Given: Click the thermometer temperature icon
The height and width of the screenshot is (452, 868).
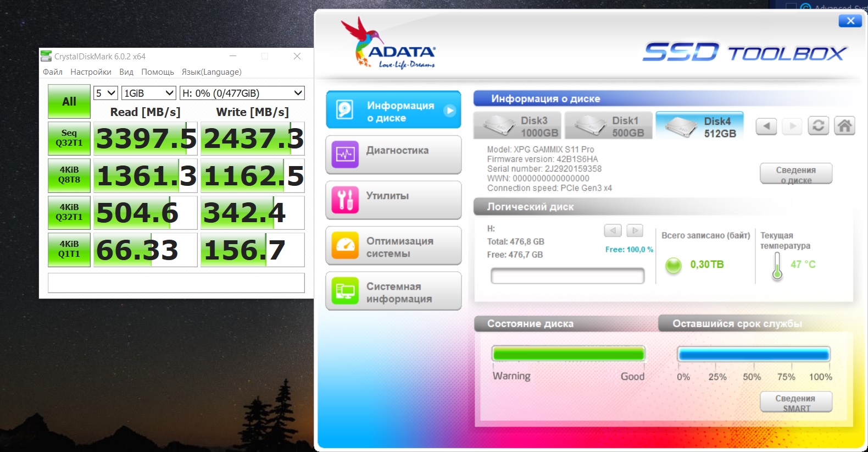Looking at the screenshot, I should pos(777,266).
